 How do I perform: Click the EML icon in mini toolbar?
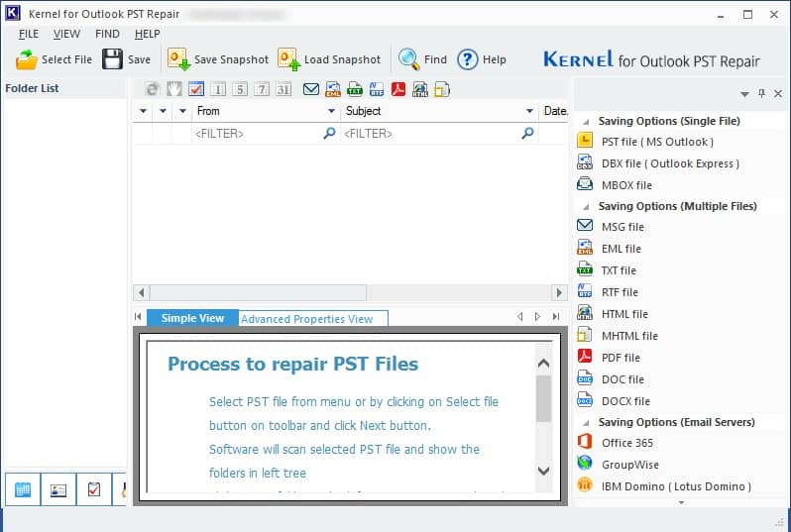pos(333,90)
